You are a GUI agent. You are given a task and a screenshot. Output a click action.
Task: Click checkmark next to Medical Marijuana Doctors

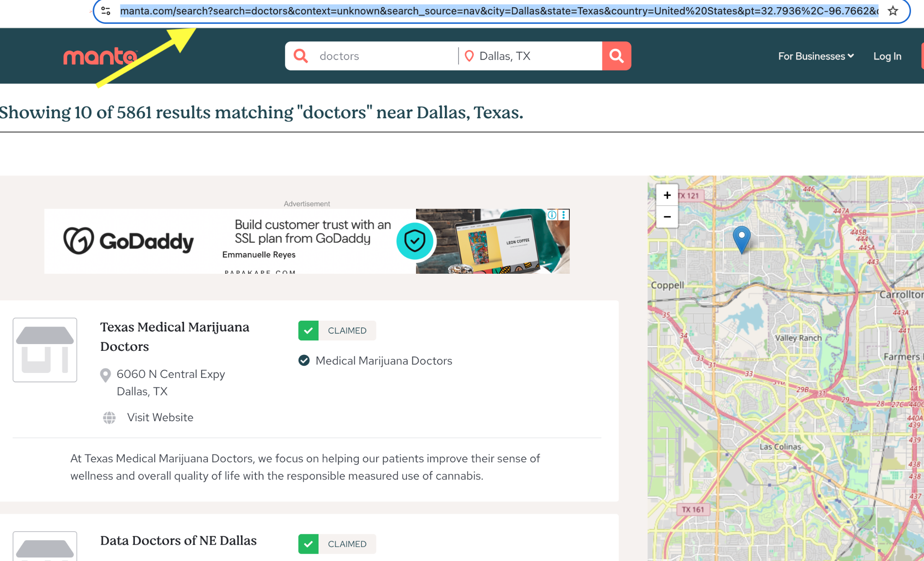(x=304, y=361)
